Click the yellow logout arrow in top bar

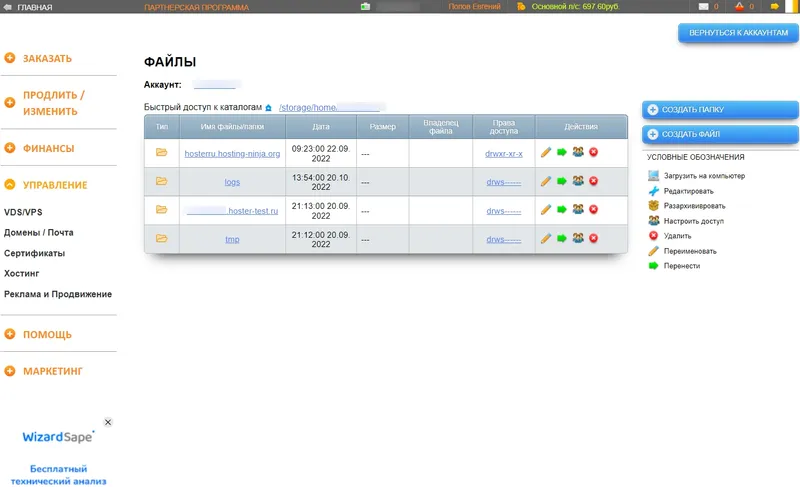[774, 7]
